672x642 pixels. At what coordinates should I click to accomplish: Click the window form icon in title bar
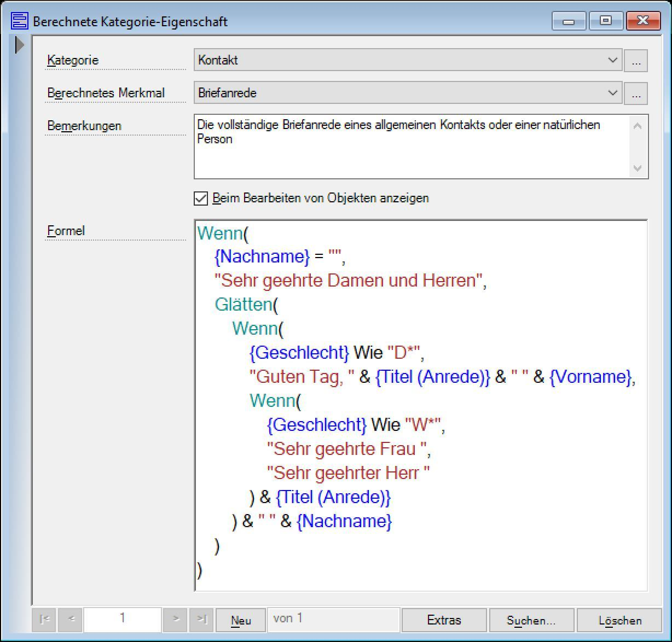coord(19,21)
